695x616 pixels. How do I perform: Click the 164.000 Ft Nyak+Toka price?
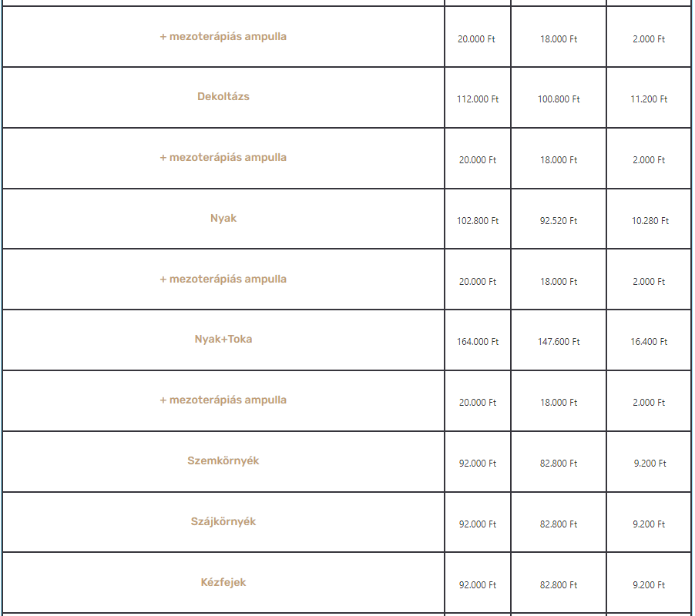478,342
